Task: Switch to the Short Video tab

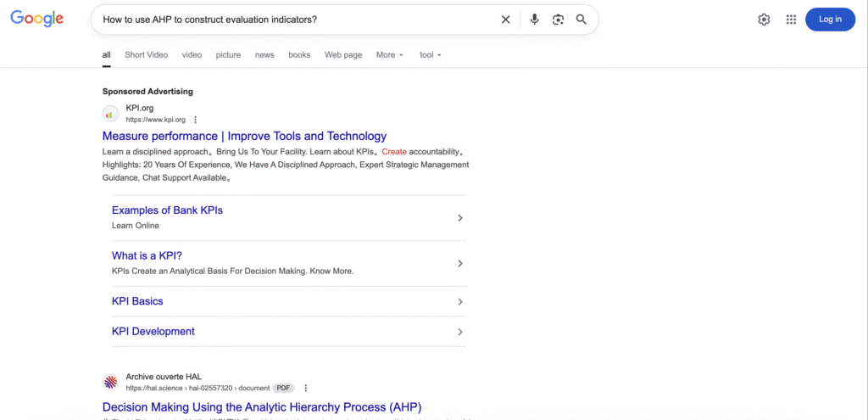Action: pyautogui.click(x=146, y=55)
